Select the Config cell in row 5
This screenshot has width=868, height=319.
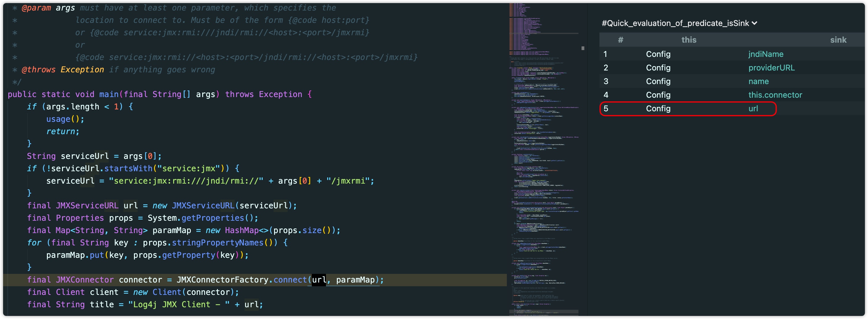pyautogui.click(x=658, y=108)
